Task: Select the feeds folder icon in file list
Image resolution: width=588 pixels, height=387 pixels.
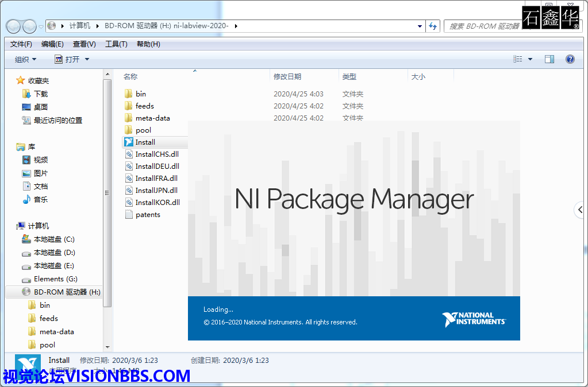Action: click(x=129, y=106)
